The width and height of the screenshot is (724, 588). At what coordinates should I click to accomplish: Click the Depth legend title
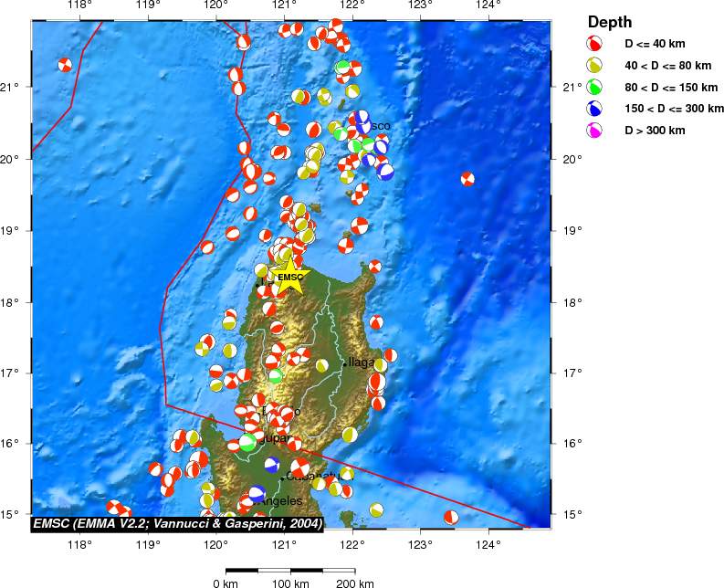click(x=610, y=22)
